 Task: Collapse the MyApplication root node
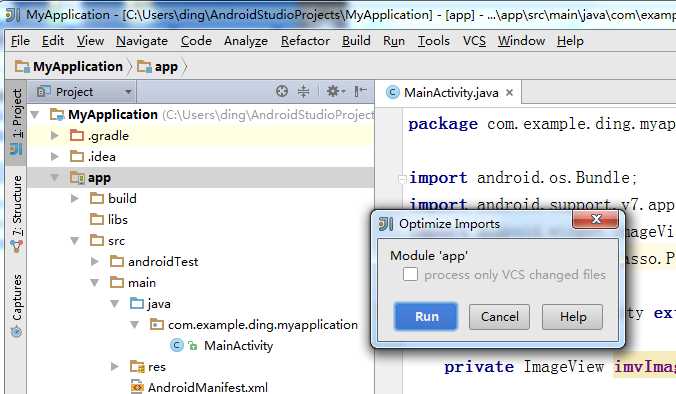[35, 115]
